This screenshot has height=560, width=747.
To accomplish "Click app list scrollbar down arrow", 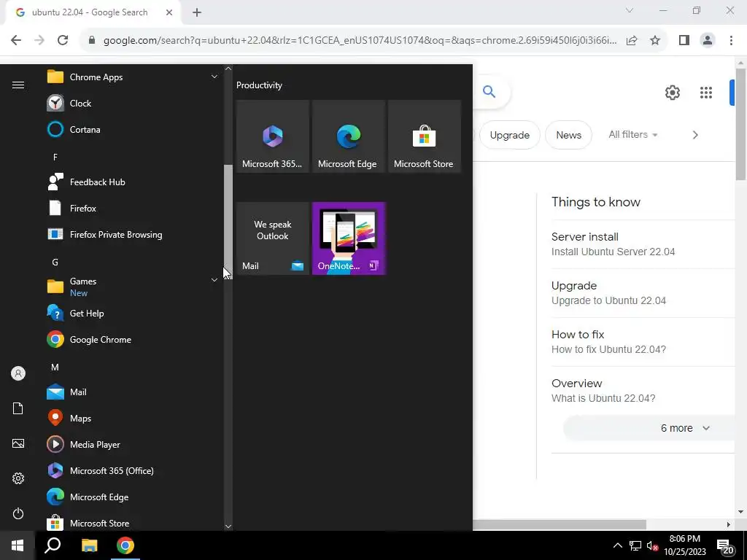I will pyautogui.click(x=228, y=526).
